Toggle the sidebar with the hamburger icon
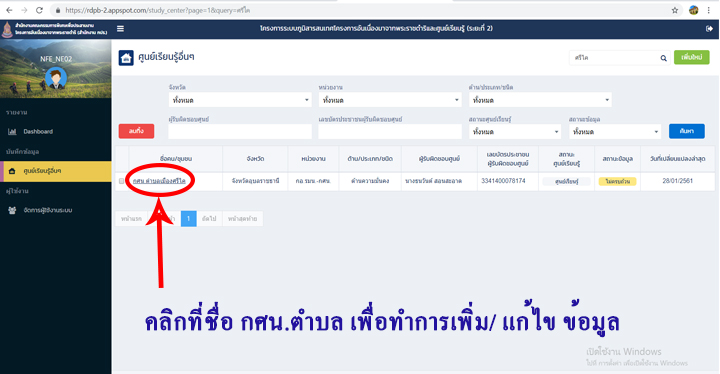The image size is (720, 374). pyautogui.click(x=120, y=28)
